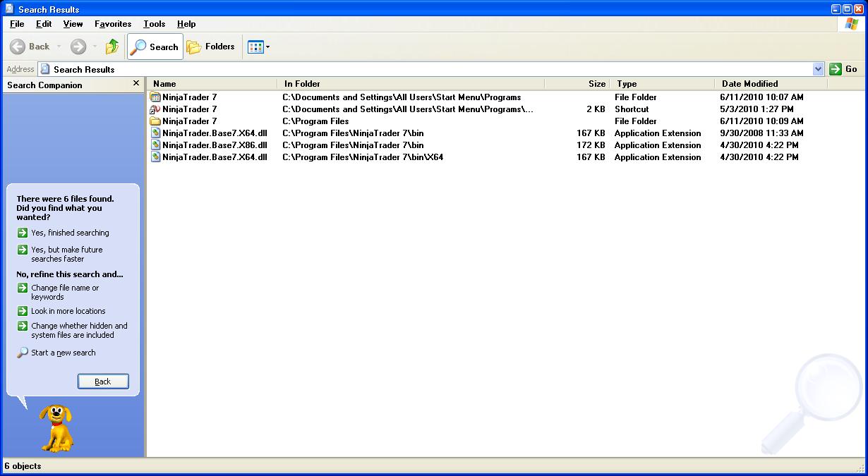868x476 pixels.
Task: Click date '6/11/2010 10:07 AM'
Action: 761,97
